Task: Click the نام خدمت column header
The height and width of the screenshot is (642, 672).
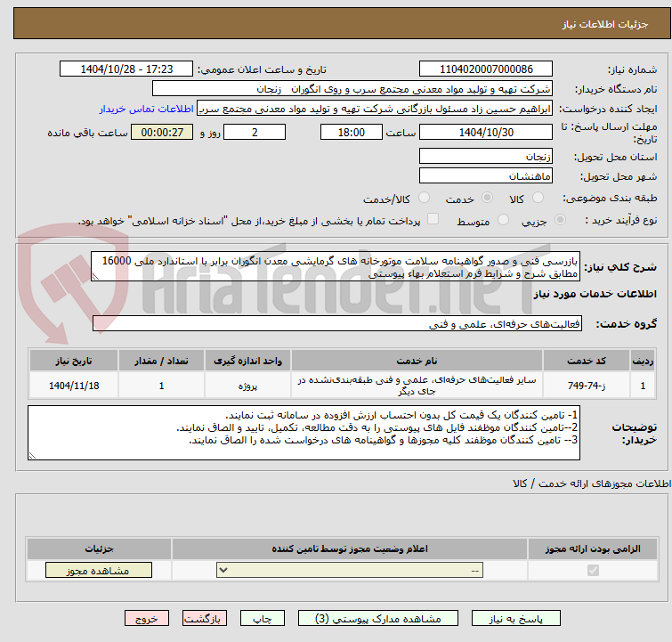Action: click(417, 362)
